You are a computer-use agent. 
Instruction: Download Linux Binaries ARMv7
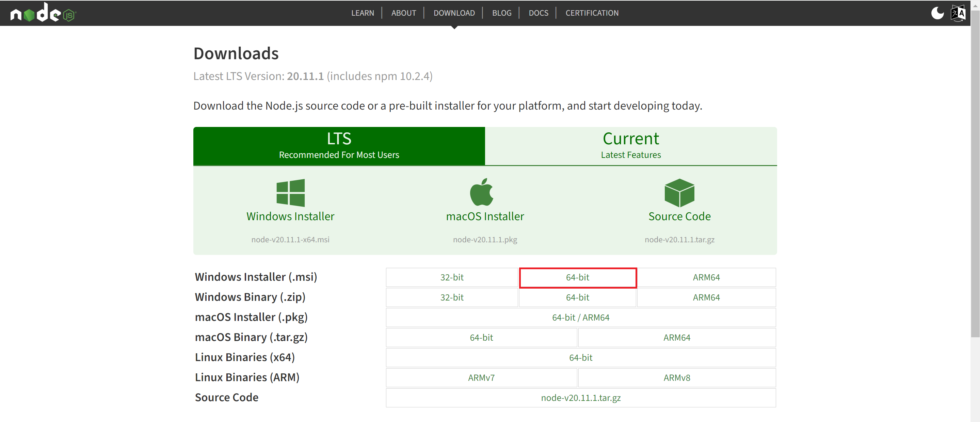tap(481, 378)
